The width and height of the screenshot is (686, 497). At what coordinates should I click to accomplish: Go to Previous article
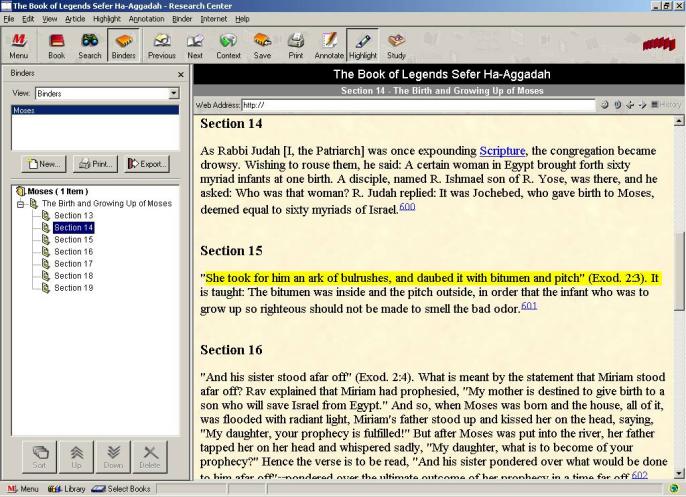point(161,46)
